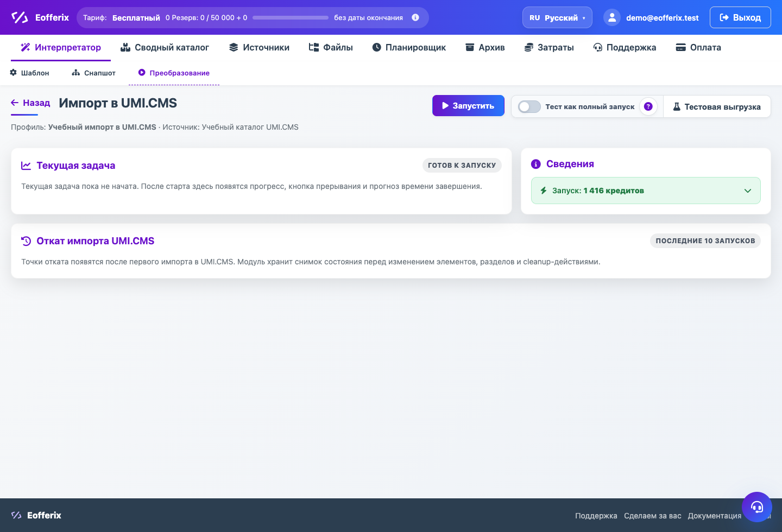Expand the Запуск: 1 416 кредитов panel

point(646,191)
